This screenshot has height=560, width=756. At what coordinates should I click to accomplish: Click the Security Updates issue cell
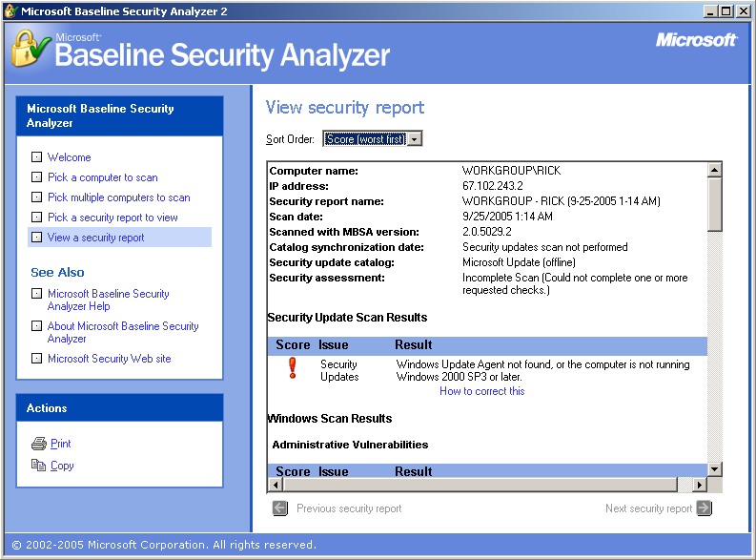339,370
